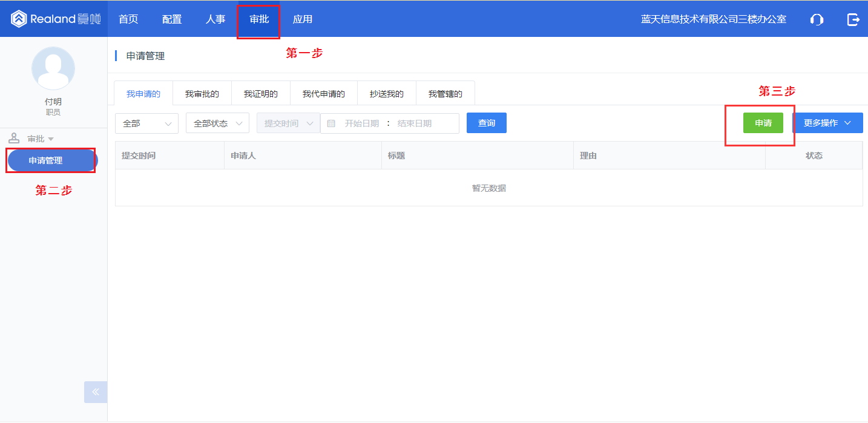
Task: Click the green 申请 button
Action: point(763,122)
